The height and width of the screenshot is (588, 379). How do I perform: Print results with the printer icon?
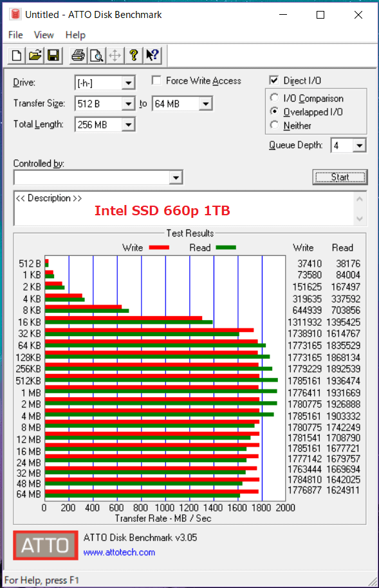click(79, 55)
